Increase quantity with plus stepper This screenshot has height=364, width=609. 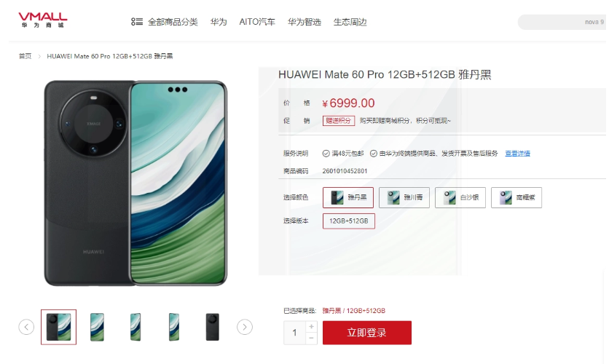point(311,327)
